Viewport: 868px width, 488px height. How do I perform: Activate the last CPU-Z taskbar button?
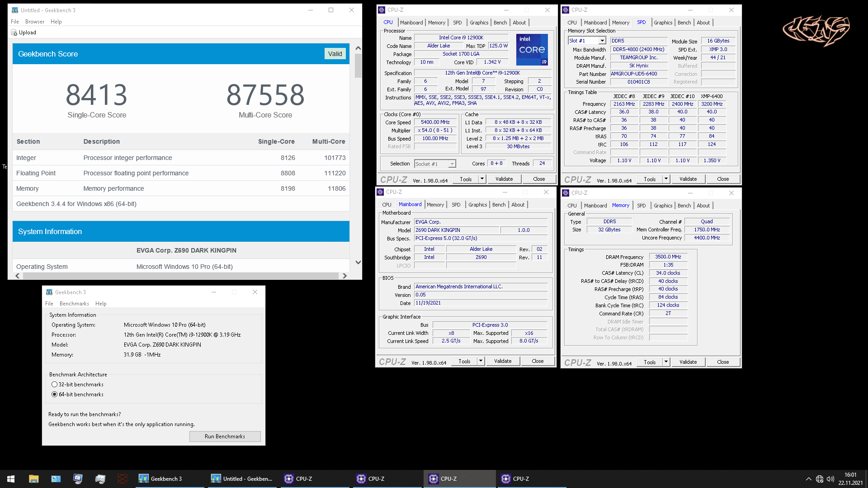532,479
